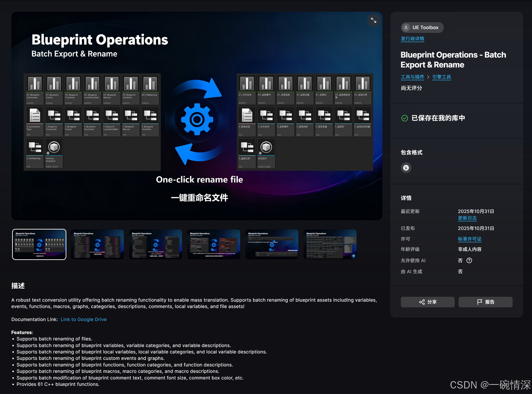Image resolution: width=532 pixels, height=394 pixels.
Task: Select the first rename file thumbnail
Action: (39, 244)
